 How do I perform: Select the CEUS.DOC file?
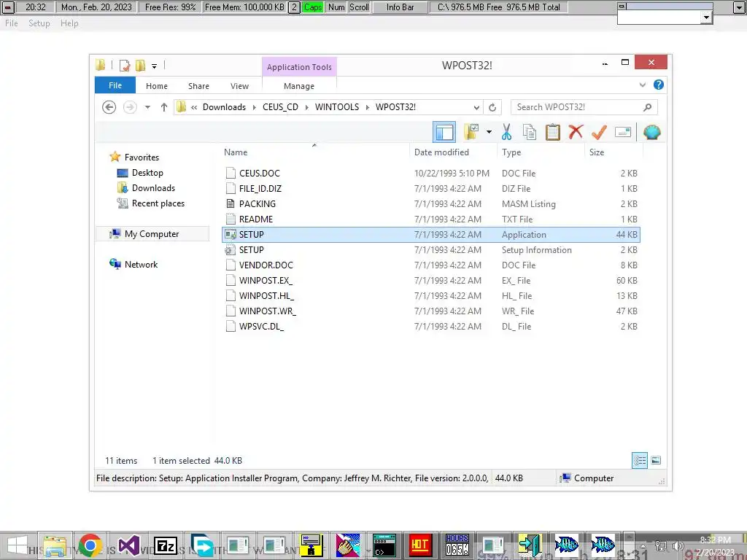(431, 173)
